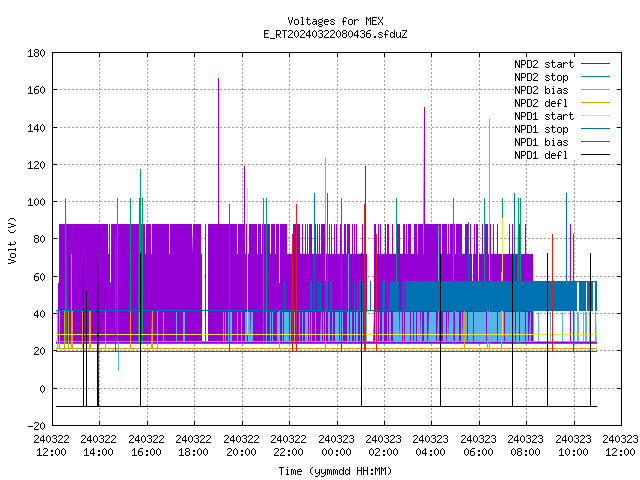The width and height of the screenshot is (640, 480).
Task: Click the 'NPD2 start' legend label
Action: [x=544, y=64]
